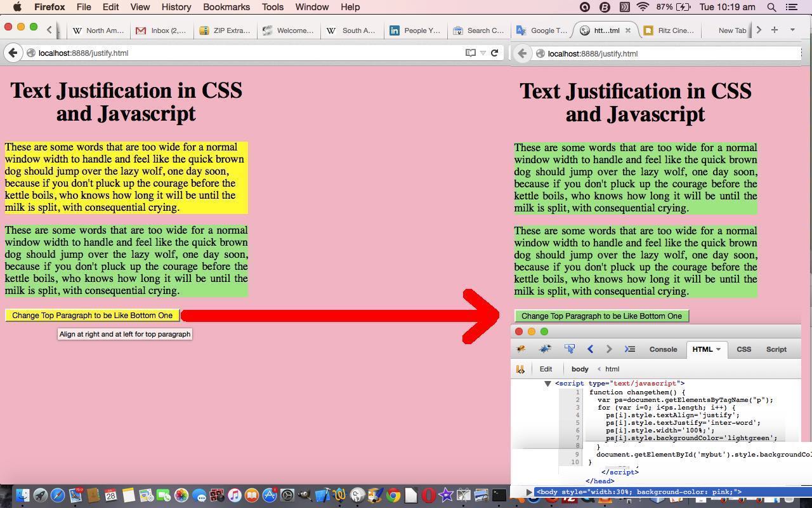Open the Apple menu

(17, 7)
